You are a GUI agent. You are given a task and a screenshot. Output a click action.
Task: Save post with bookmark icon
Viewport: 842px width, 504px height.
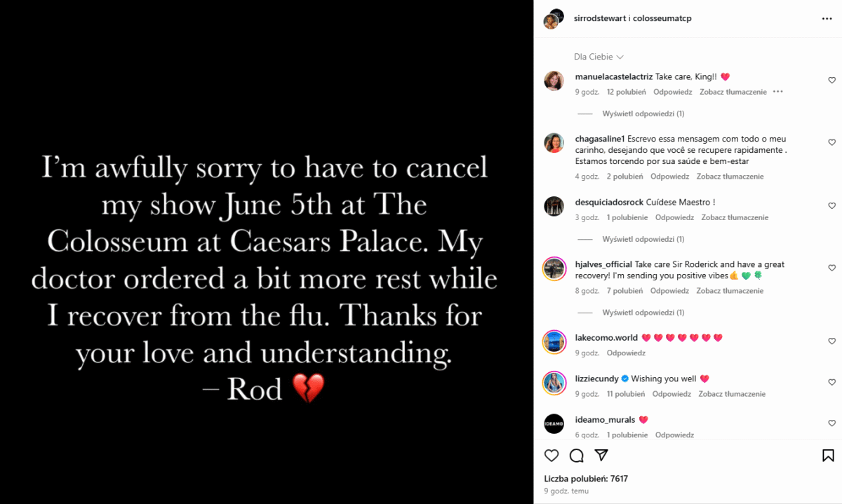click(828, 456)
